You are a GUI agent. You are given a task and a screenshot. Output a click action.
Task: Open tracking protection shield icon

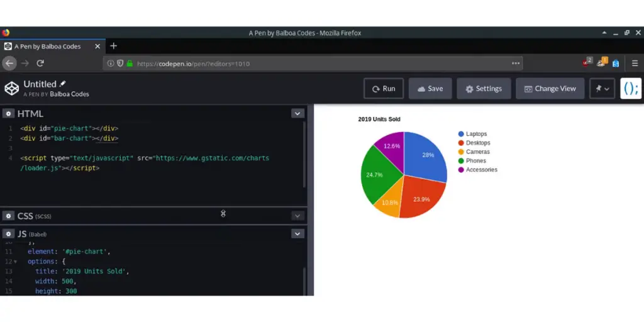coord(120,64)
